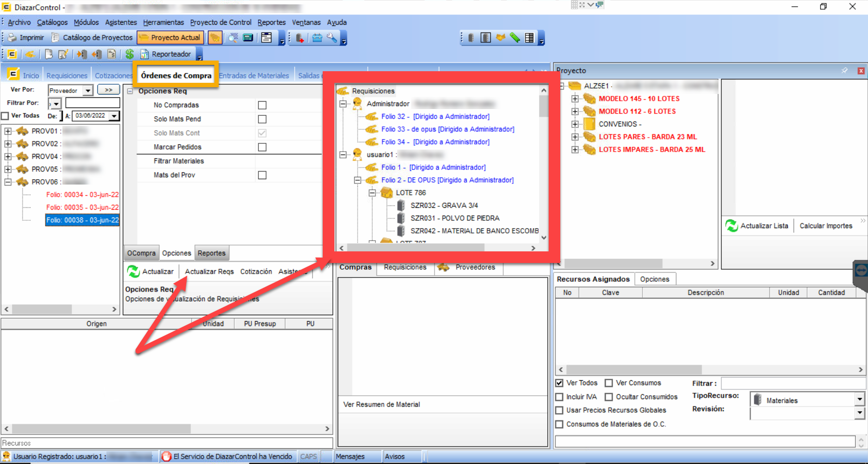Screen dimensions: 868x464
Task: Expand the PROV01 supplier node
Action: pos(8,131)
